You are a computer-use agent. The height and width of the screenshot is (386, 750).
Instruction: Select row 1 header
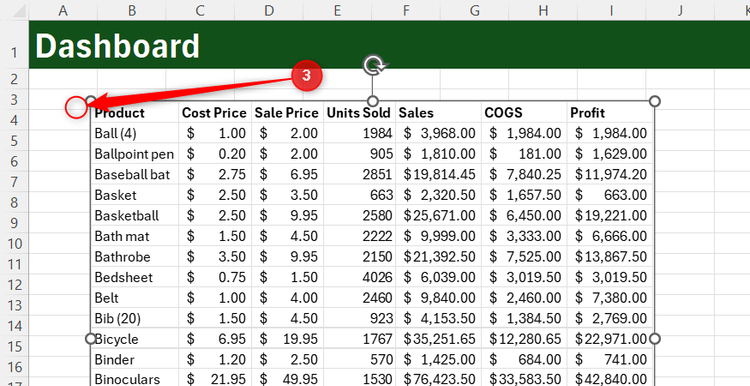click(14, 44)
